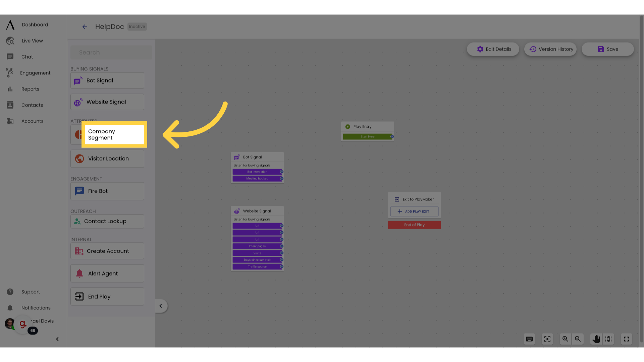
Task: Collapse the left navigation sidebar
Action: (x=57, y=339)
